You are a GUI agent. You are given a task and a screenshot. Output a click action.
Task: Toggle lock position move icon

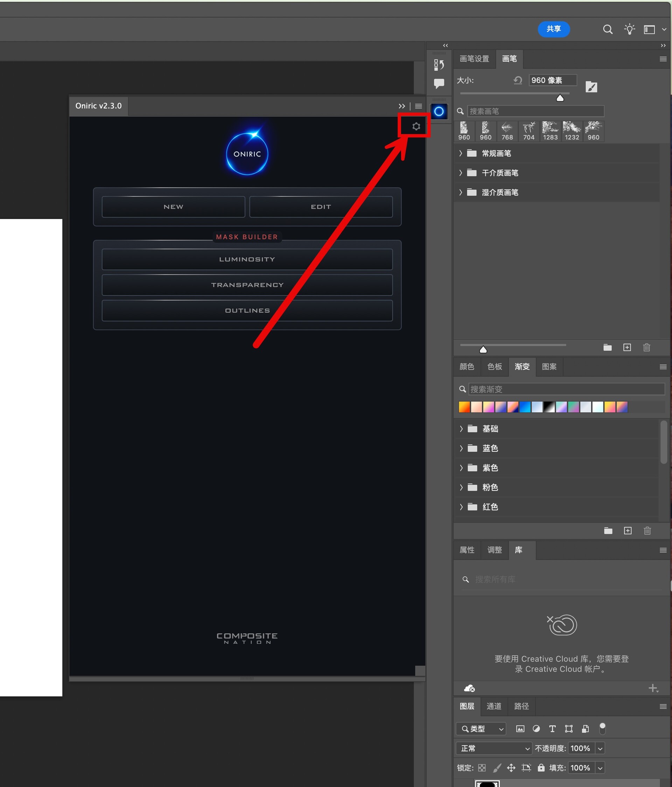pyautogui.click(x=511, y=768)
